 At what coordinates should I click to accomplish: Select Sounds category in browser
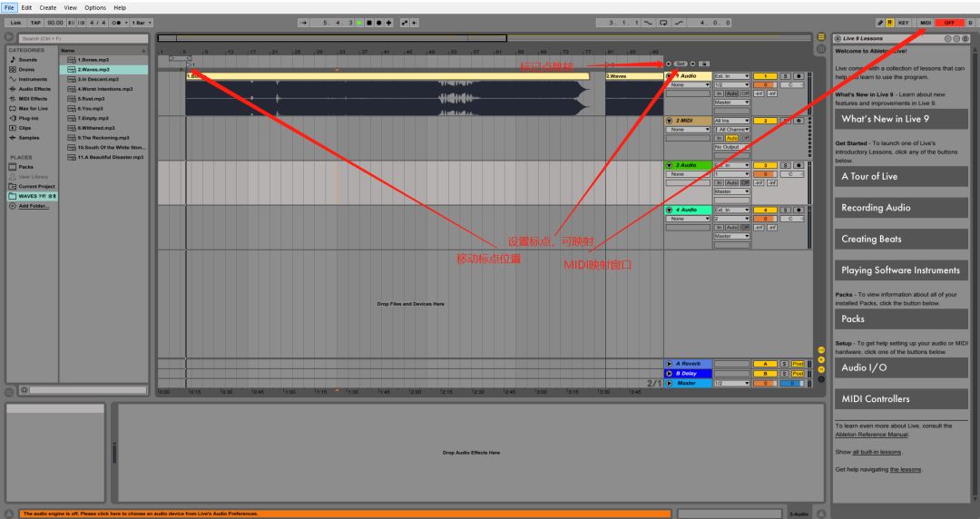pyautogui.click(x=27, y=60)
